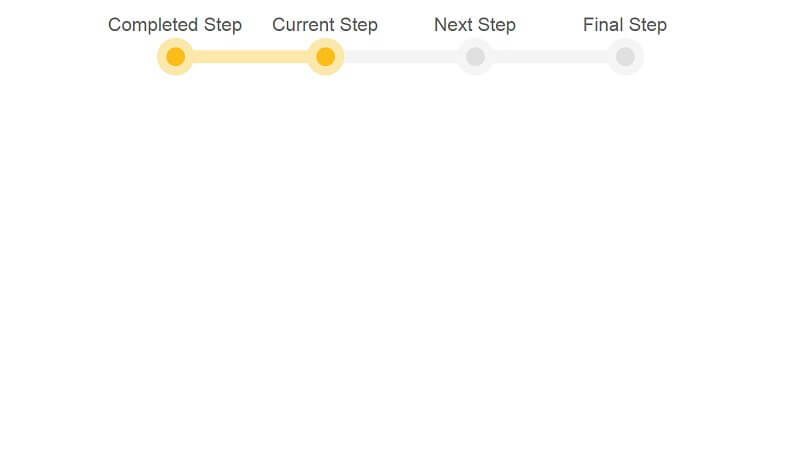The height and width of the screenshot is (449, 800).
Task: Go to the Next Step label
Action: point(474,25)
